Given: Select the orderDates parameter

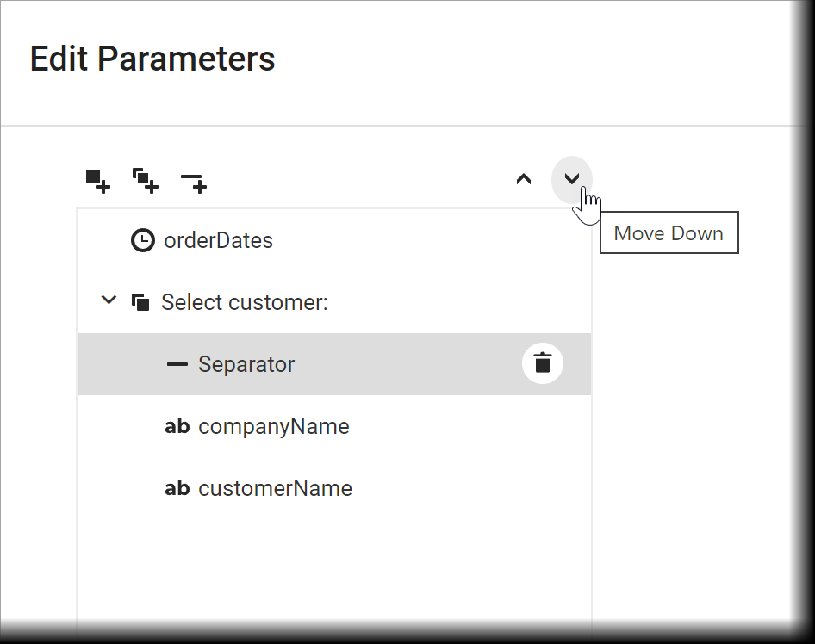Looking at the screenshot, I should 218,240.
